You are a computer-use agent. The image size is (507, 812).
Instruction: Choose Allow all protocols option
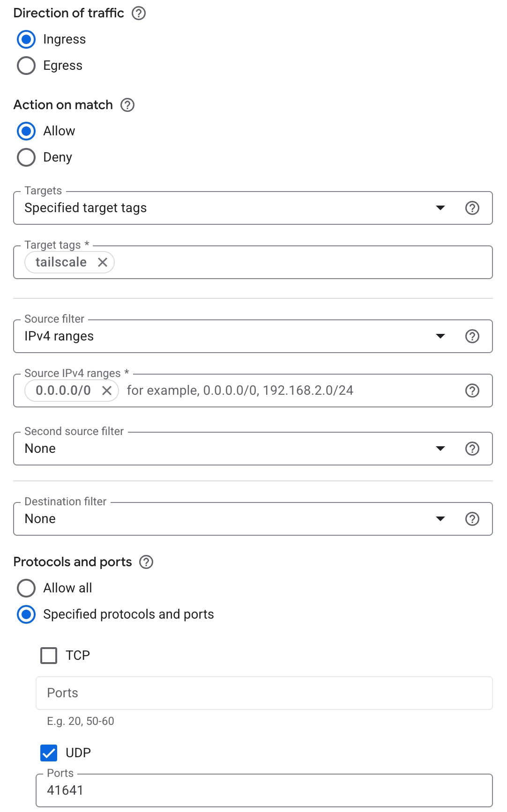pyautogui.click(x=26, y=588)
